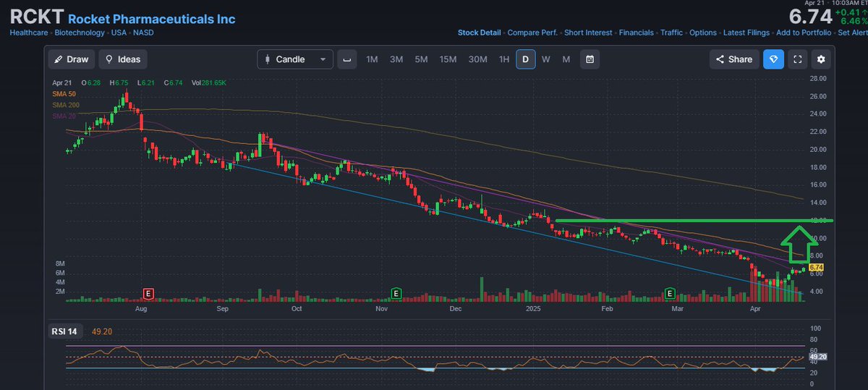Open the Biotechnology industry link
Image resolution: width=868 pixels, height=390 pixels.
[x=79, y=33]
